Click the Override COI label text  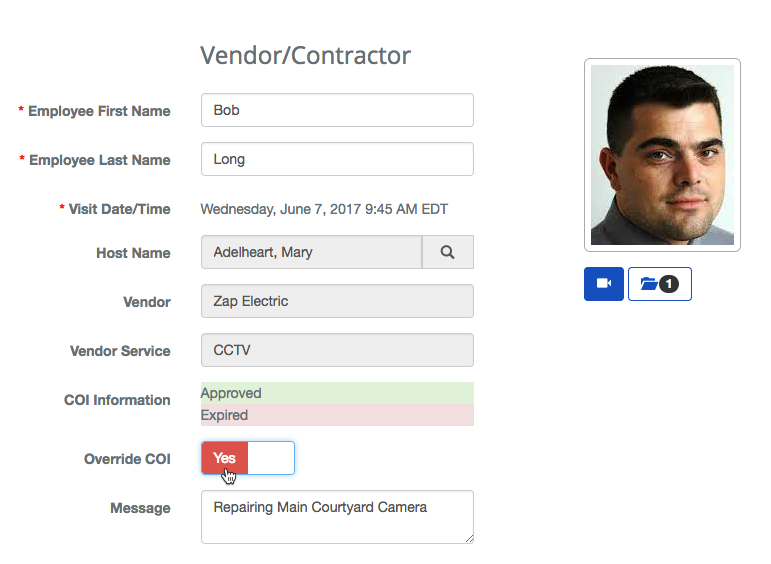coord(127,459)
